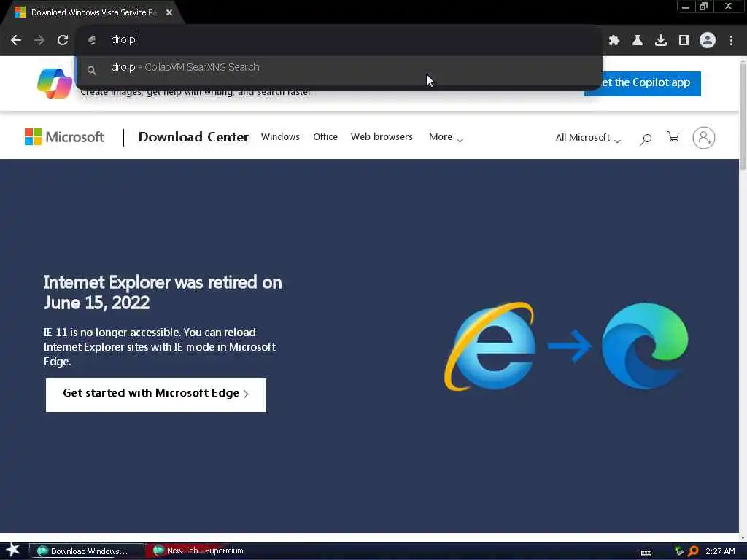
Task: Click the orange magnifier tray icon
Action: 693,551
